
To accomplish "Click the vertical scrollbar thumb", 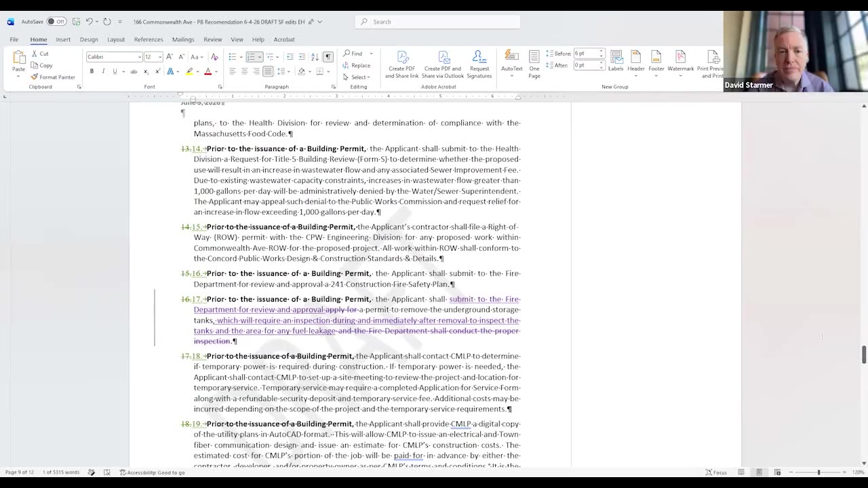I will 864,354.
